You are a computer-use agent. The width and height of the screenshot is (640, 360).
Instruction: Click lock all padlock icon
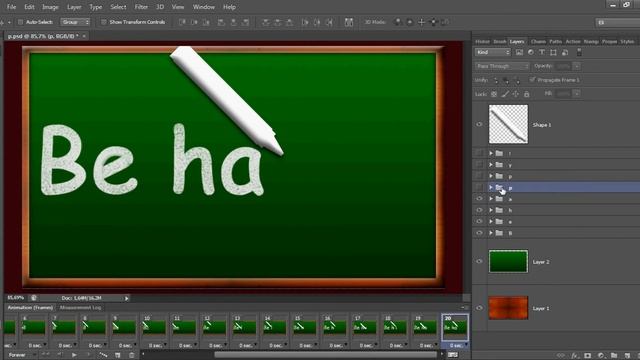527,94
